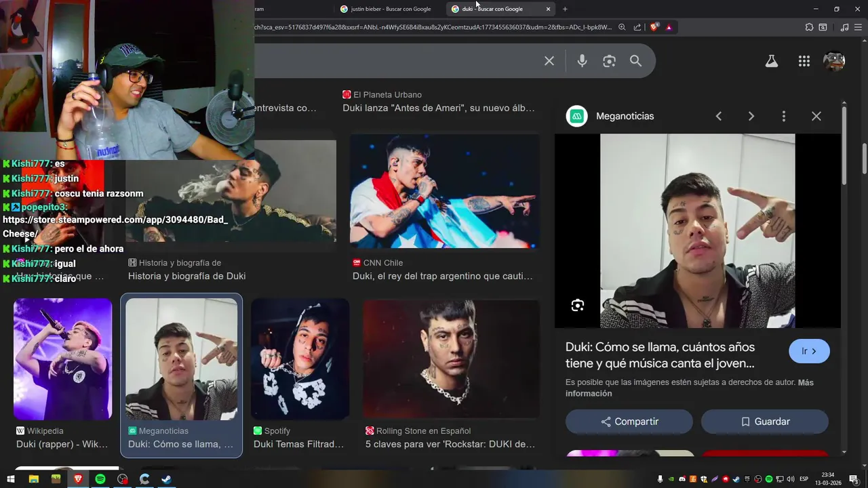Click the taskbar clock showing 23:34
Screen dimensions: 868x488
[x=828, y=479]
